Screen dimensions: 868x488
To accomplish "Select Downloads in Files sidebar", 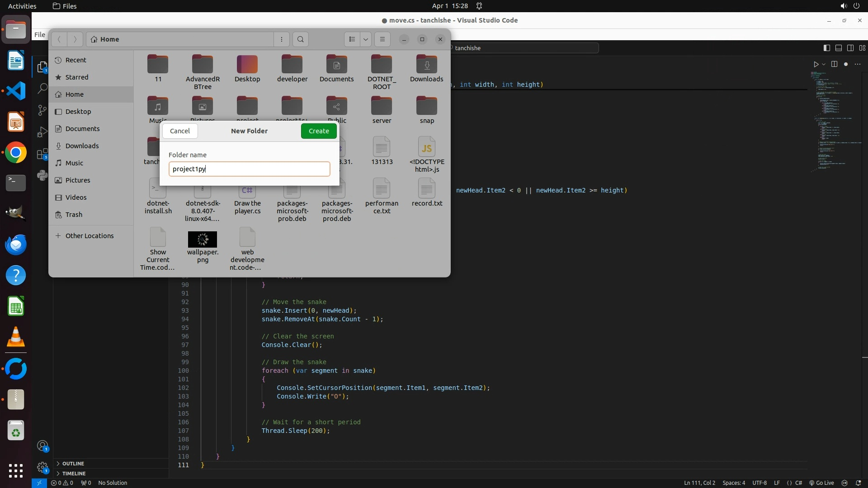I will pyautogui.click(x=82, y=146).
